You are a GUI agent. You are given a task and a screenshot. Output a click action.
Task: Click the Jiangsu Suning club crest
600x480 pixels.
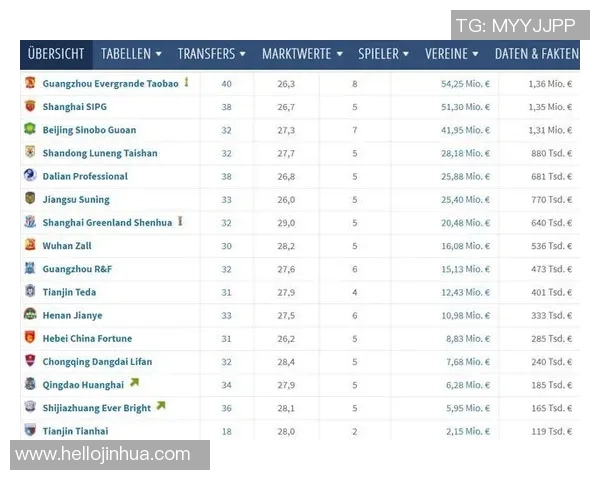pyautogui.click(x=30, y=198)
